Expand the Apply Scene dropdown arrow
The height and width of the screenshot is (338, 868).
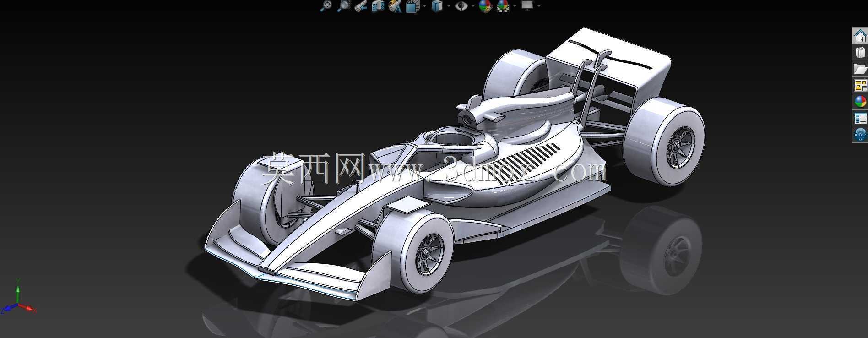point(515,6)
